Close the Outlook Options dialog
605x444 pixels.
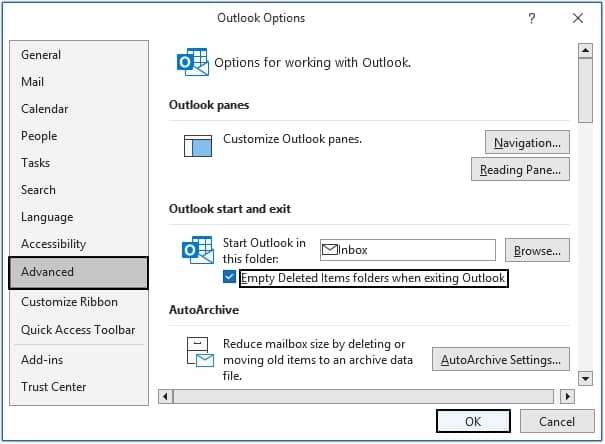pyautogui.click(x=578, y=18)
